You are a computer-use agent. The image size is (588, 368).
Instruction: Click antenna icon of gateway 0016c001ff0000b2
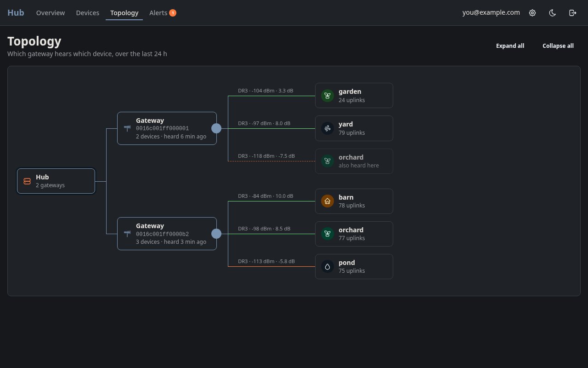(x=127, y=234)
